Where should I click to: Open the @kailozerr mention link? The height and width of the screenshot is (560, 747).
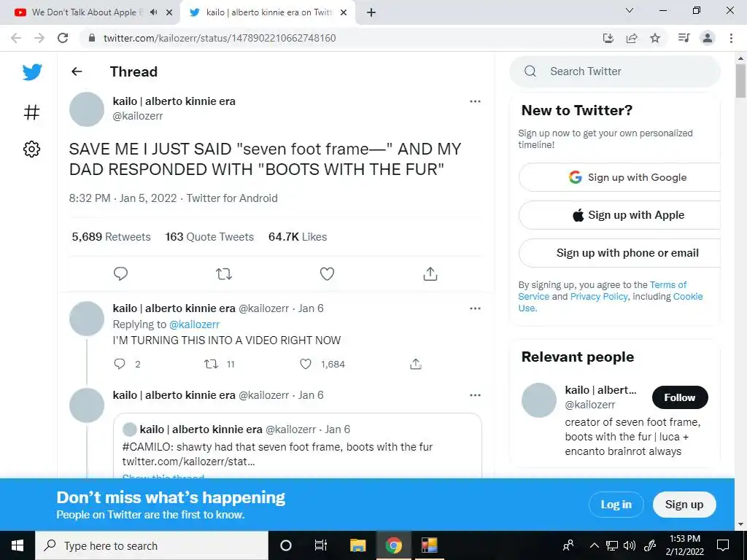click(194, 324)
